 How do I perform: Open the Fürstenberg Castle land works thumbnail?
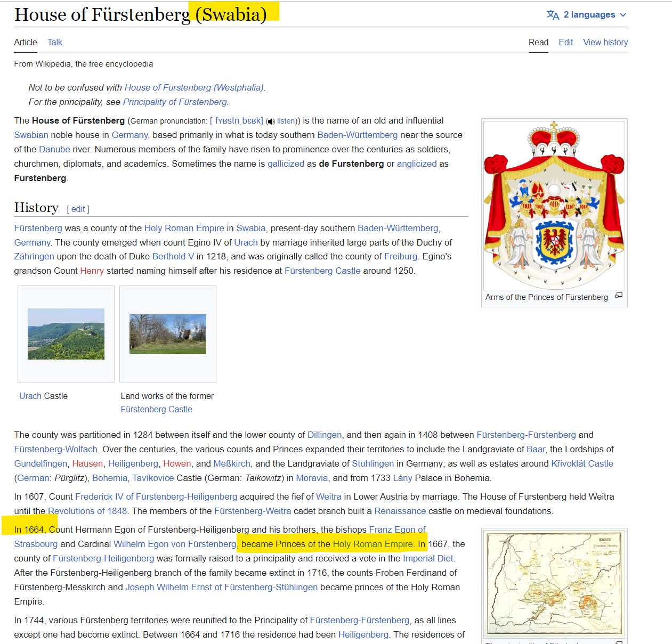coord(168,334)
